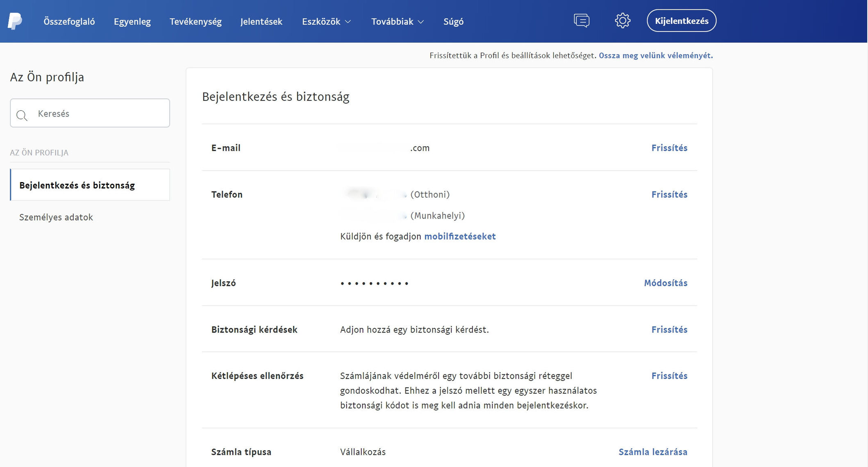
Task: Click the search magnifier icon
Action: [22, 115]
